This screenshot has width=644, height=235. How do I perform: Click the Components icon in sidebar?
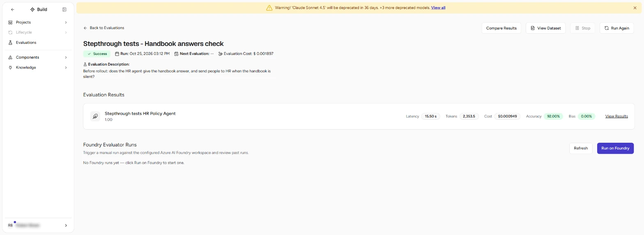[x=11, y=57]
